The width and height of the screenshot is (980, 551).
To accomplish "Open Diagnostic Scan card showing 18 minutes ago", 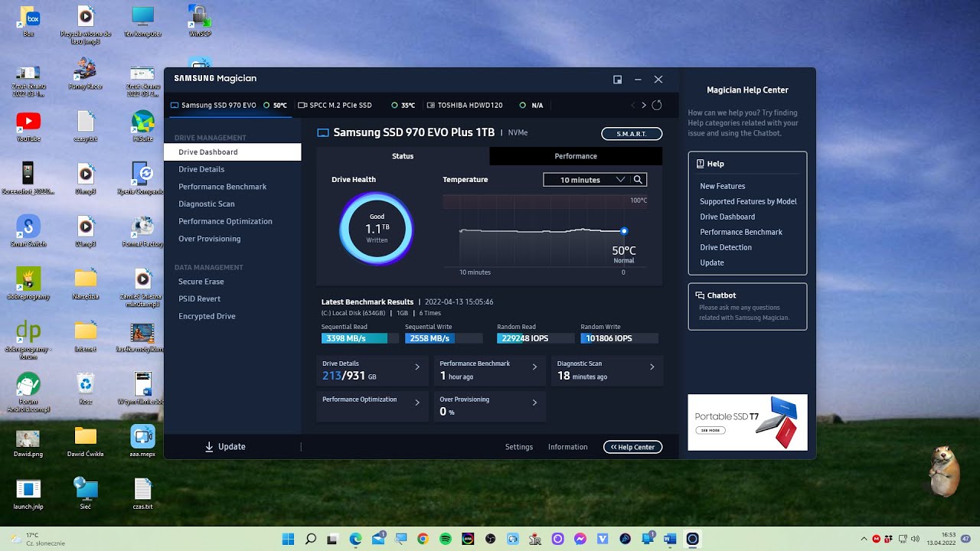I will click(607, 370).
